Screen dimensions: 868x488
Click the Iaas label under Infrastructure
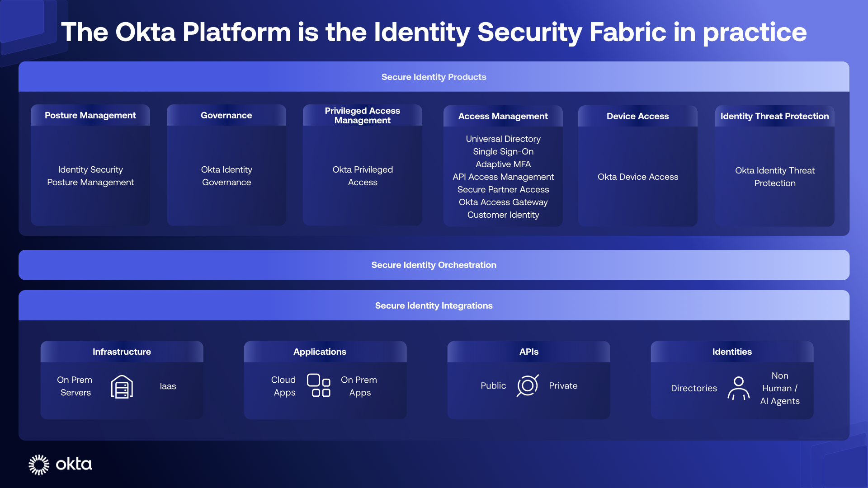pos(168,386)
